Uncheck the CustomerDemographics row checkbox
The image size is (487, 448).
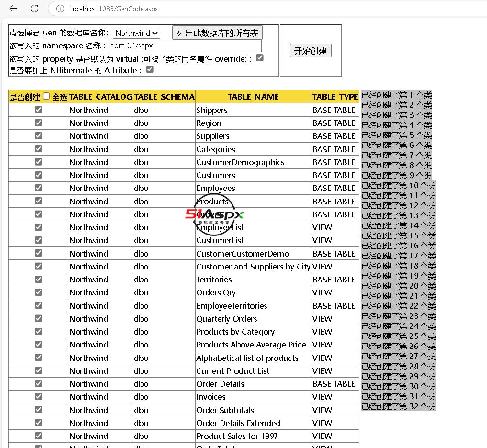point(39,162)
